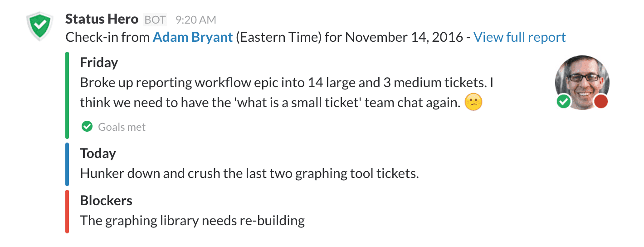Click the 9:20 AM message timestamp
This screenshot has height=247, width=644.
[x=195, y=20]
